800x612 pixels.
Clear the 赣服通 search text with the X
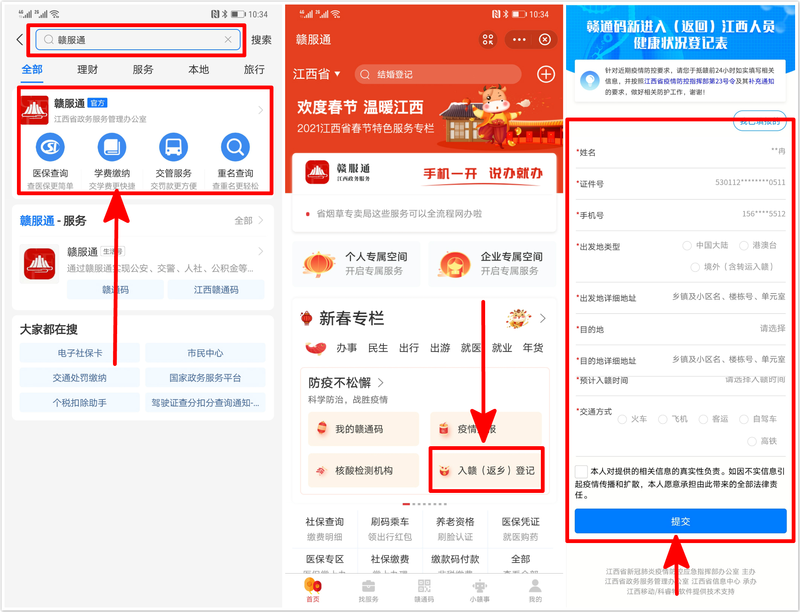pos(228,40)
